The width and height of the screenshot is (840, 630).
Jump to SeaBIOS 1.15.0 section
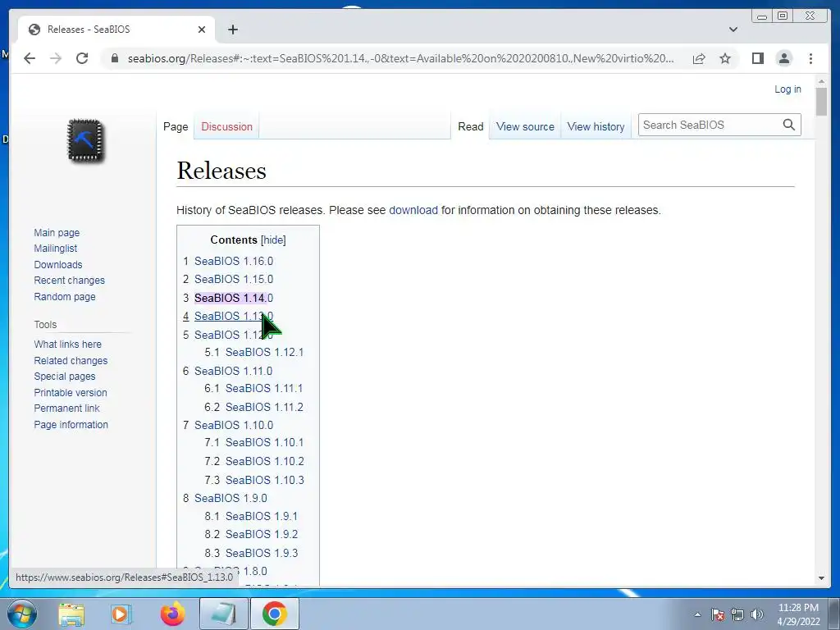pyautogui.click(x=234, y=279)
